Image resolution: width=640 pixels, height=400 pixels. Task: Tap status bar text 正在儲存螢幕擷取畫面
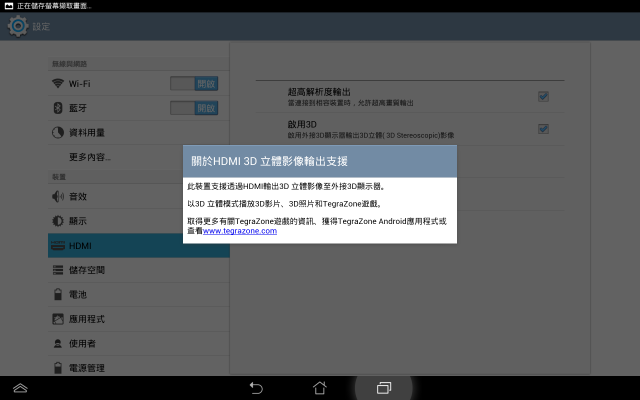54,6
